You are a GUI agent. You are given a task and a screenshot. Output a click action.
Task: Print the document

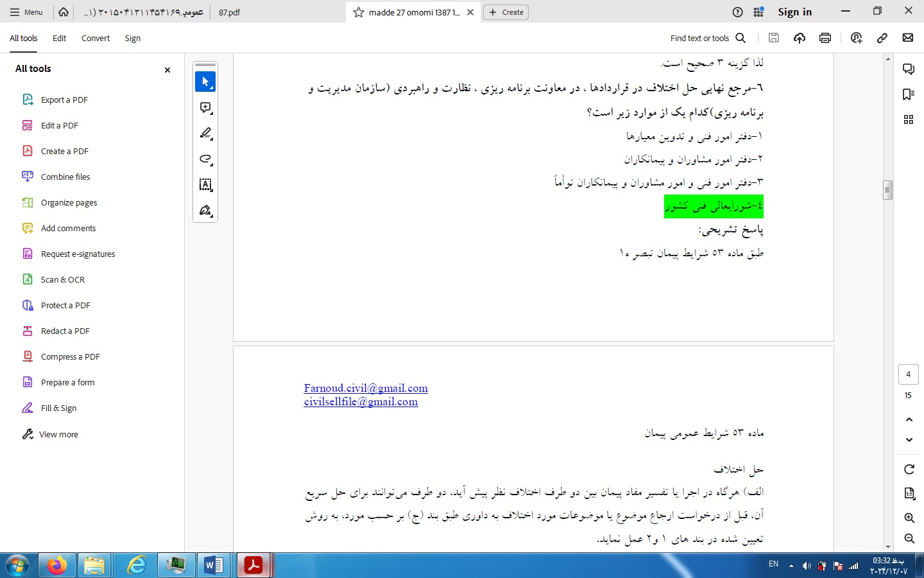[x=825, y=38]
